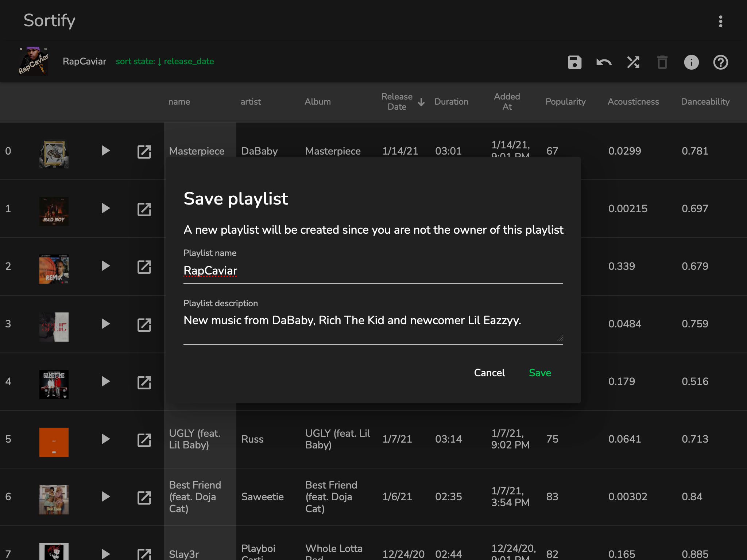Click the Sortify app title
The image size is (747, 560).
coord(49,20)
